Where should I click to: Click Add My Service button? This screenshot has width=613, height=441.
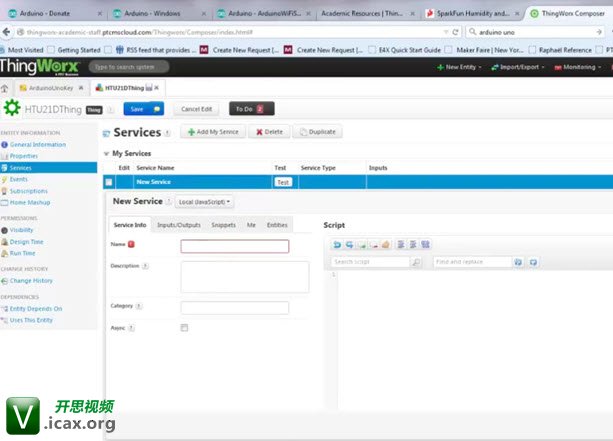click(213, 132)
